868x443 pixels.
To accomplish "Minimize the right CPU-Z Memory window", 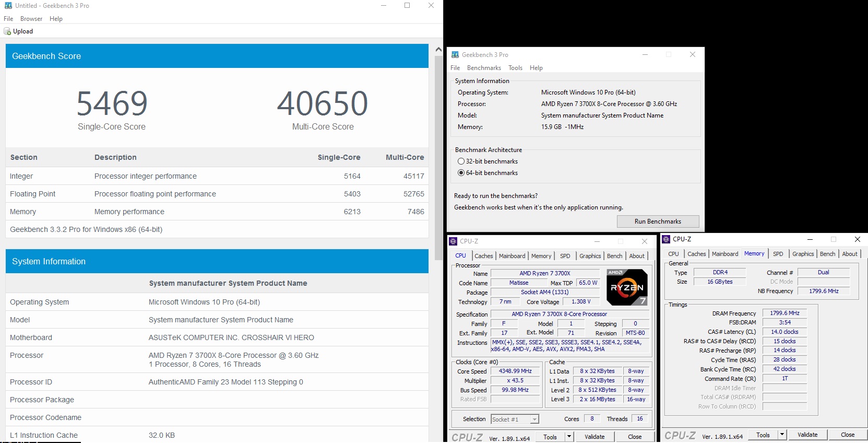I will [810, 239].
